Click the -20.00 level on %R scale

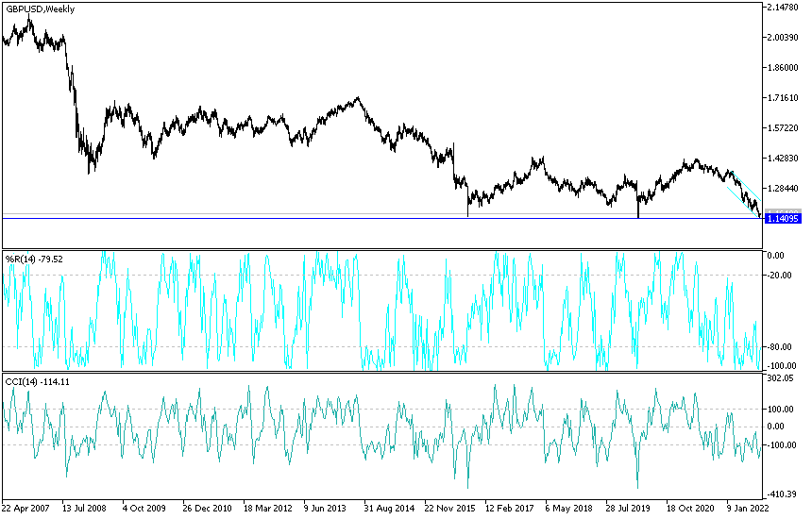780,276
